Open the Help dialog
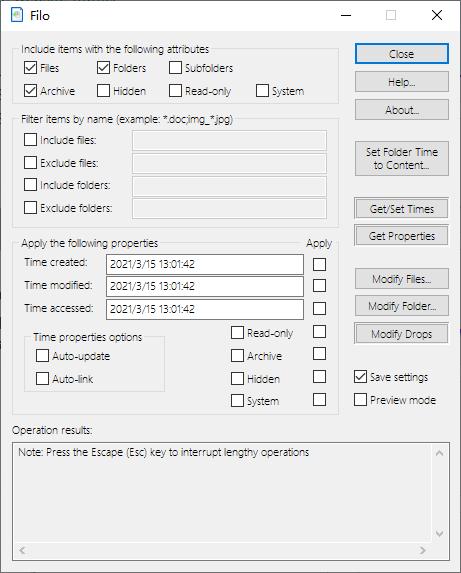This screenshot has width=461, height=573. coord(401,81)
